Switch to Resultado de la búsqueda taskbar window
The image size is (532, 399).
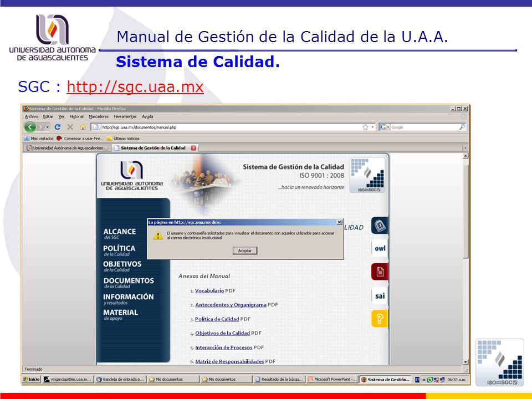click(279, 379)
